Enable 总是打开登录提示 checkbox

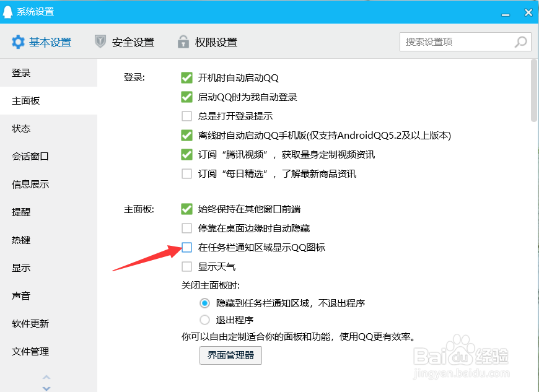(x=186, y=116)
